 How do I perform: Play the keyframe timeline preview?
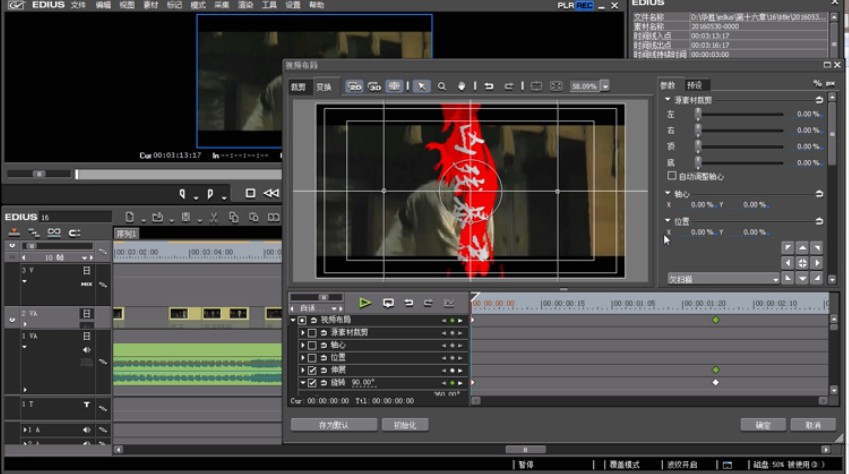(x=365, y=303)
